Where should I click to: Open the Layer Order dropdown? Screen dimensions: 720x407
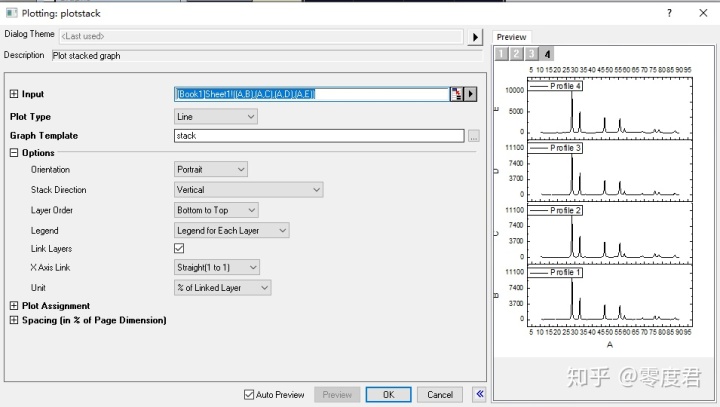click(x=216, y=210)
